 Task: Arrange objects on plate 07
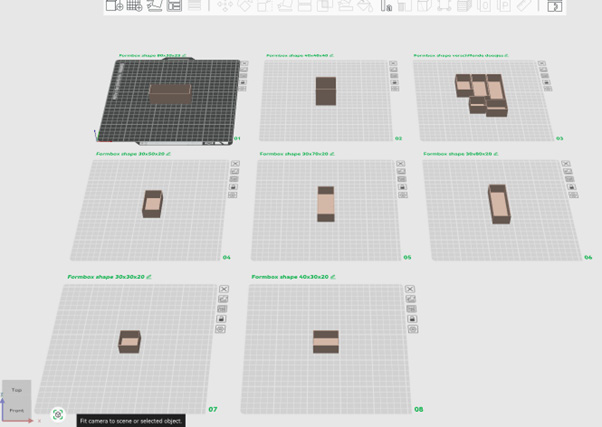222,309
